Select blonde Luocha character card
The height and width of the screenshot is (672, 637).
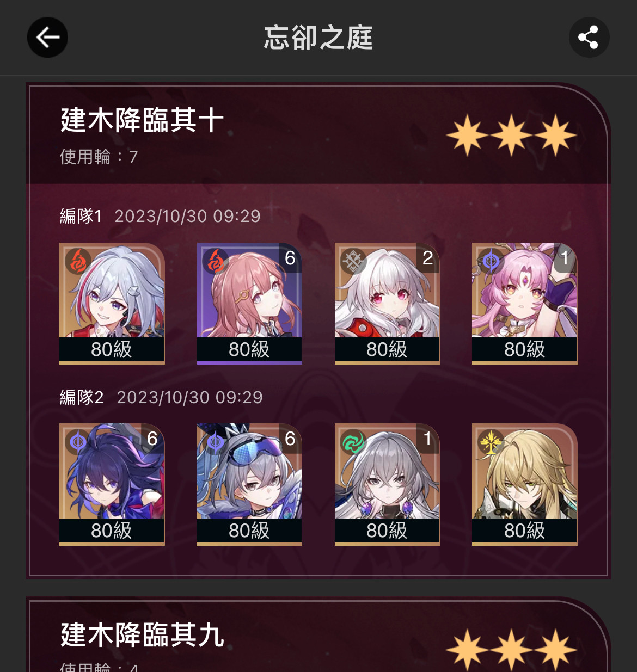[x=524, y=484]
